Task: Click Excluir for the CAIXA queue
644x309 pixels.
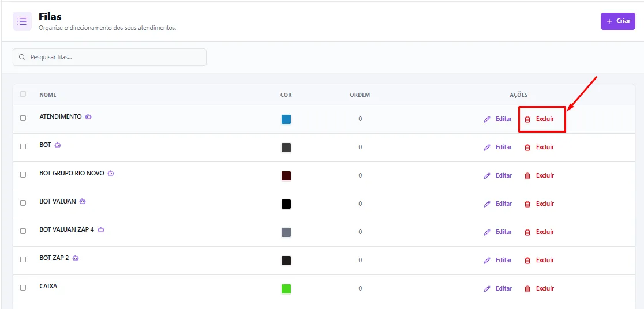Action: point(540,289)
